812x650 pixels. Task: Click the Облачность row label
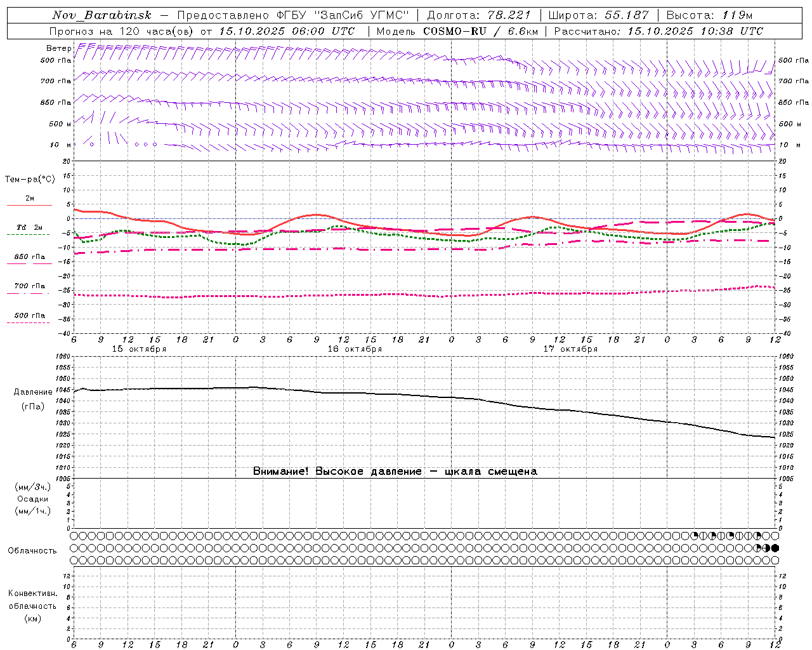32,550
